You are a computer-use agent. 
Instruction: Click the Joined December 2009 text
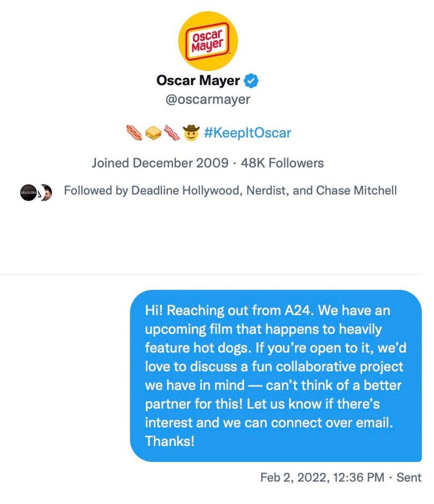(159, 162)
